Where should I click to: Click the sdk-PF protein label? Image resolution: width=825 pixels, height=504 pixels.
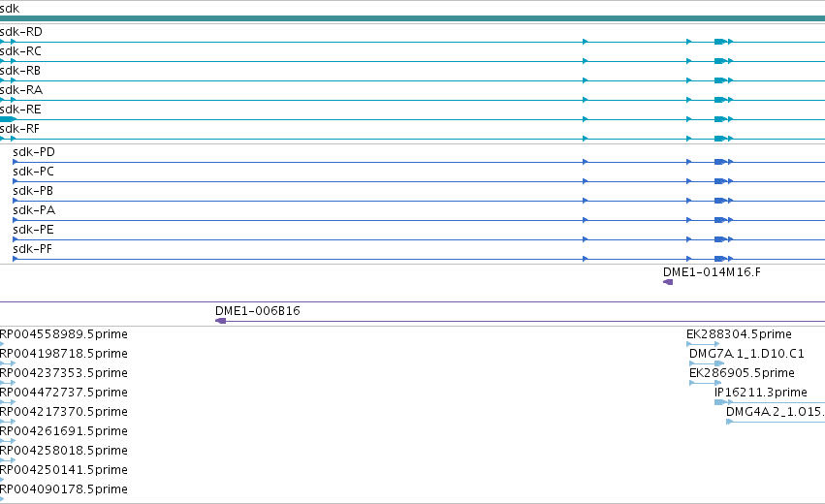[x=32, y=249]
